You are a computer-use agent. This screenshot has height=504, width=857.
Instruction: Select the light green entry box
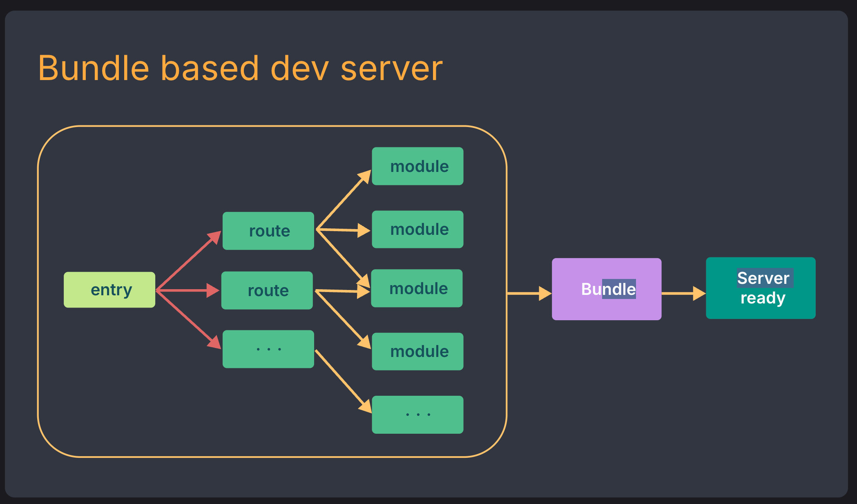tap(109, 290)
